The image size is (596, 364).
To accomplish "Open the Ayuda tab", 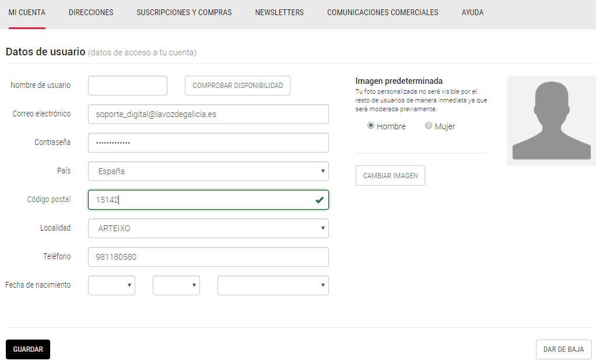I will (472, 13).
